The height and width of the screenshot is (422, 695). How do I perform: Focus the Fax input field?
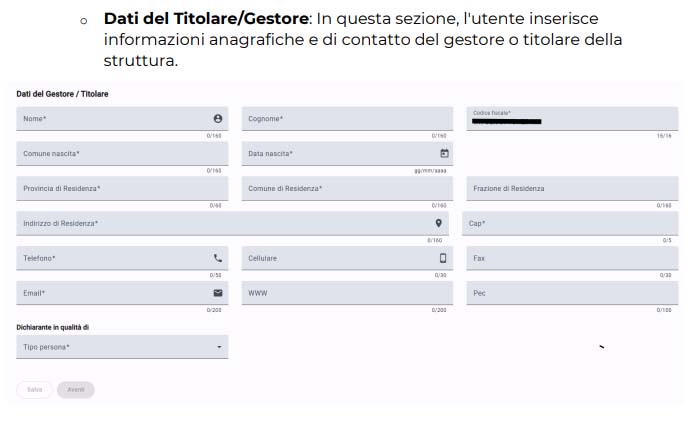[x=572, y=258]
